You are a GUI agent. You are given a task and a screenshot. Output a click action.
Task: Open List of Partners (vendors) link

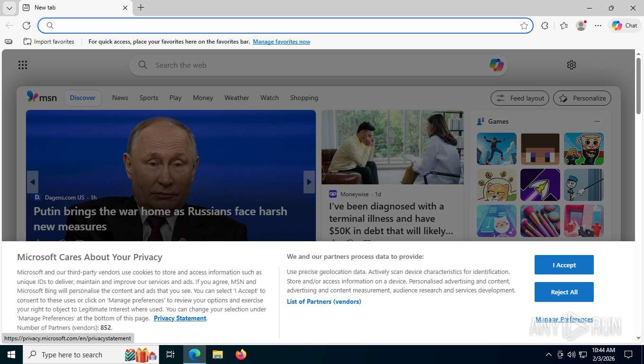pyautogui.click(x=324, y=301)
